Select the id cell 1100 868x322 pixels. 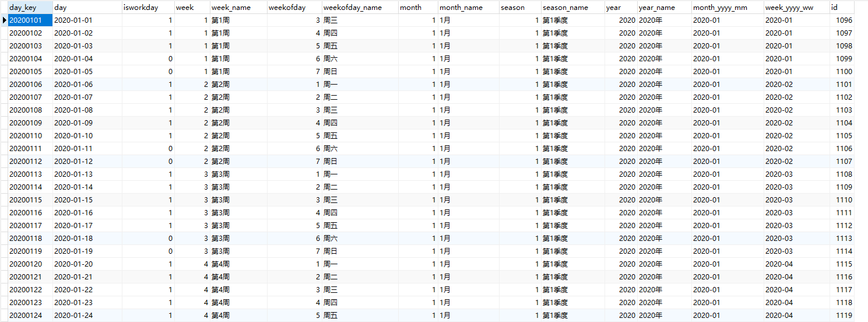pyautogui.click(x=842, y=72)
